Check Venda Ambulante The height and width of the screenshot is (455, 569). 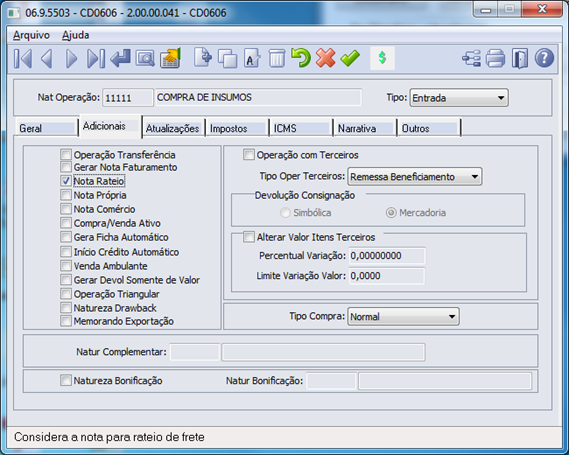pyautogui.click(x=66, y=266)
